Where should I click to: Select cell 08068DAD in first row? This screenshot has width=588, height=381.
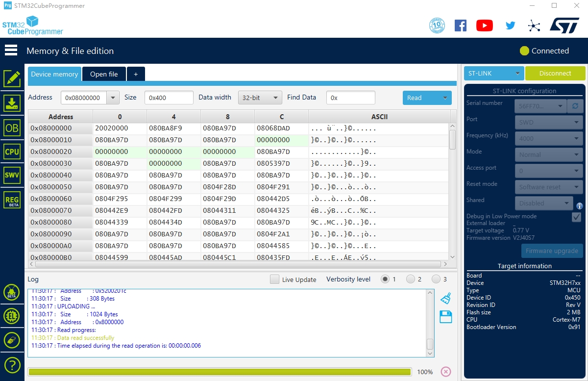281,128
